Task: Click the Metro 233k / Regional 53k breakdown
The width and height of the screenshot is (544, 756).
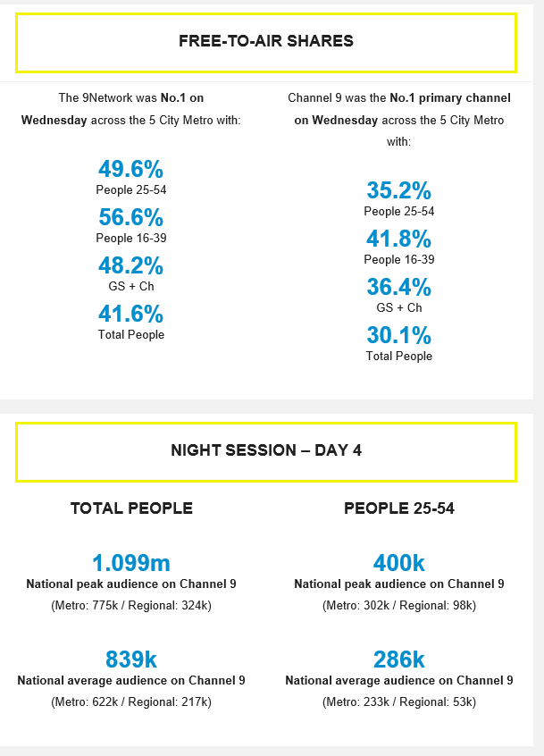Action: (x=399, y=702)
